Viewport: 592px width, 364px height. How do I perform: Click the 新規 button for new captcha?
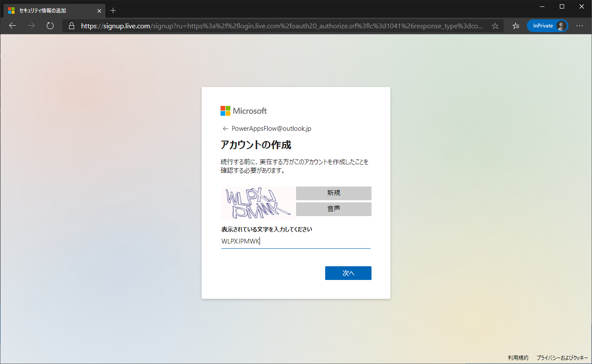click(333, 193)
